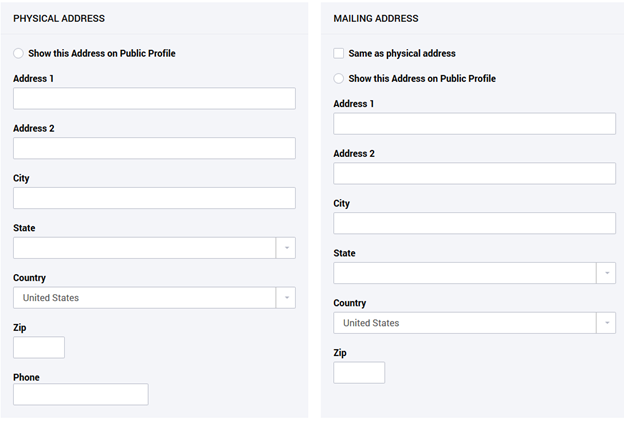Image resolution: width=624 pixels, height=427 pixels.
Task: Click the Physical Address Zip field
Action: pos(39,348)
